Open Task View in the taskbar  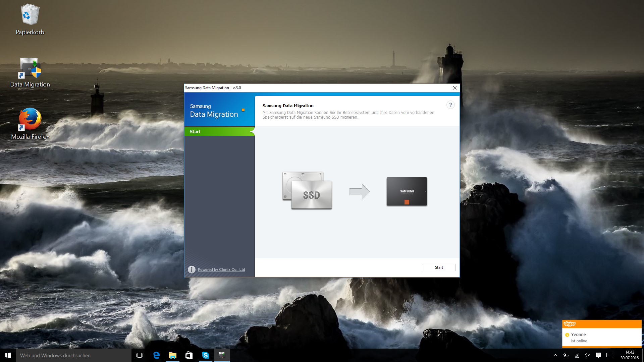click(x=140, y=355)
